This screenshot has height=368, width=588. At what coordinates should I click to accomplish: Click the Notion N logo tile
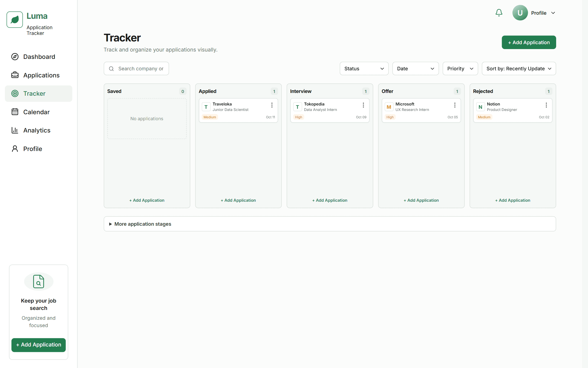(480, 107)
